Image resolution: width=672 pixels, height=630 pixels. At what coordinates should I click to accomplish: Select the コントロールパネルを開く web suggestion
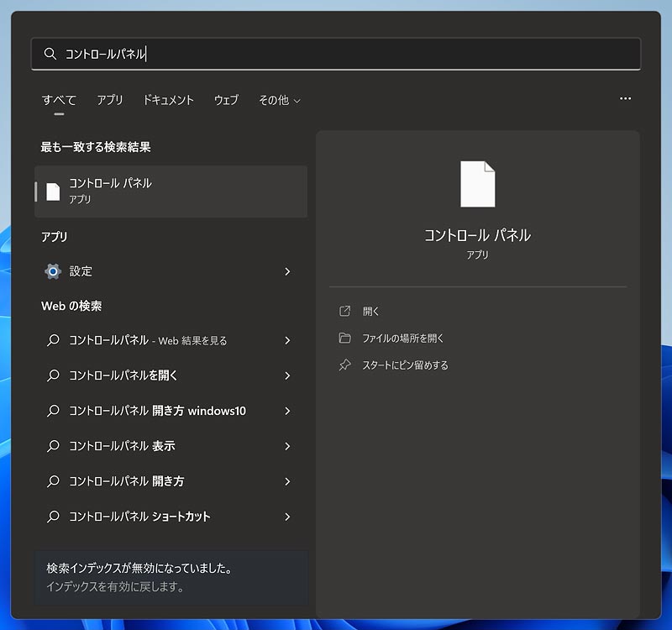123,375
